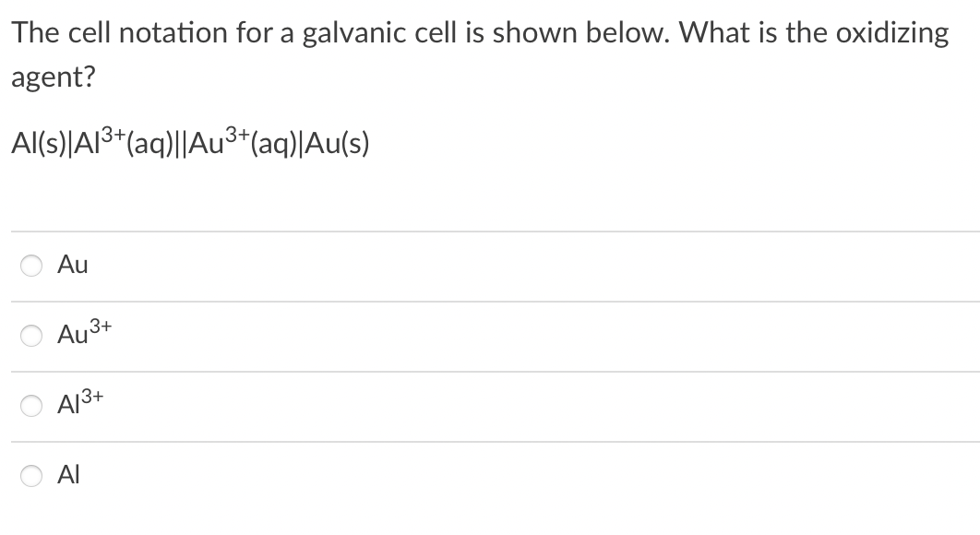Click the Al3+ answer label text

[78, 406]
